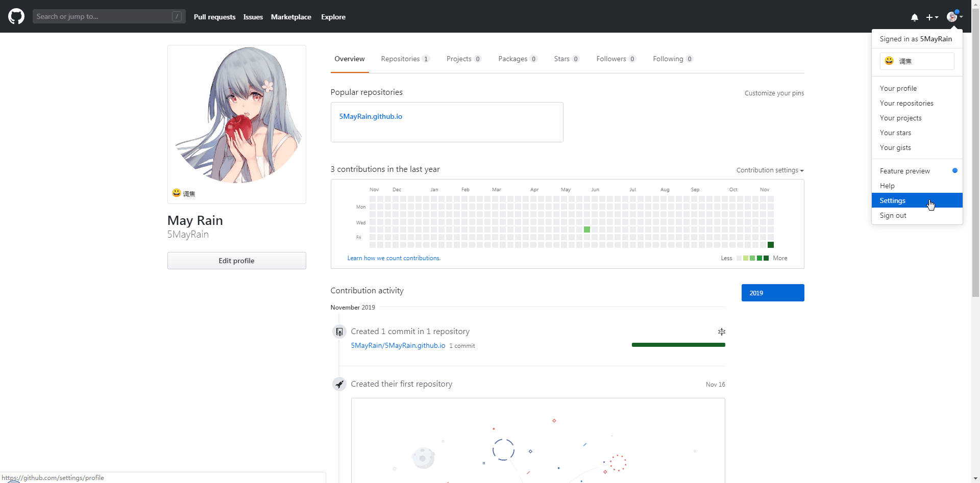Click the June green contribution square
Image resolution: width=980 pixels, height=483 pixels.
tap(587, 230)
